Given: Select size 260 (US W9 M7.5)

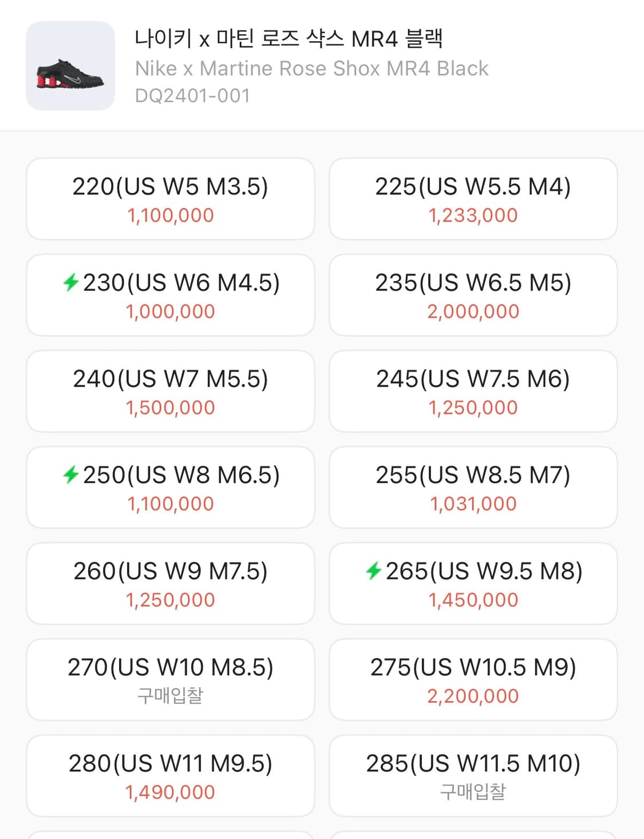Looking at the screenshot, I should click(x=171, y=584).
